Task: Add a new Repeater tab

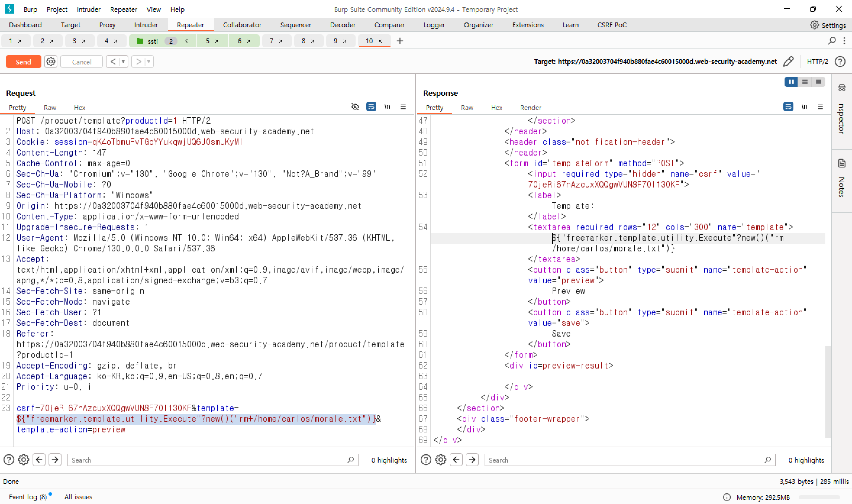Action: coord(400,41)
